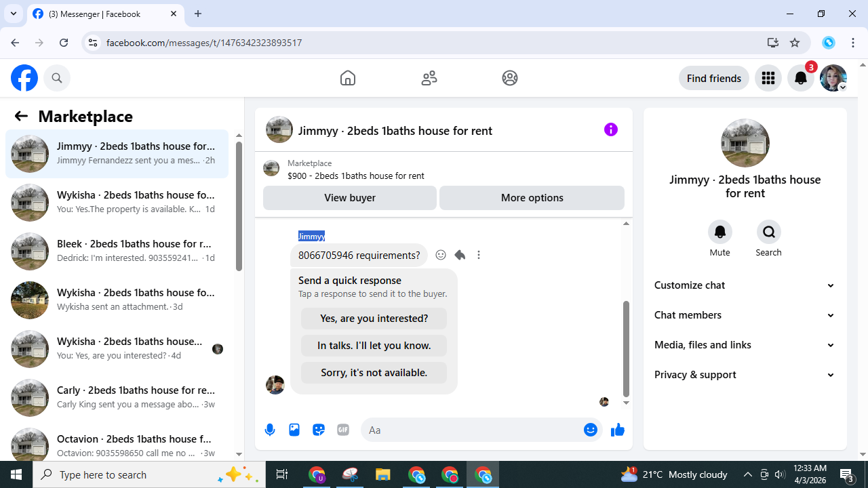This screenshot has width=868, height=488.
Task: Open the Notifications bell with badge
Action: (x=801, y=78)
